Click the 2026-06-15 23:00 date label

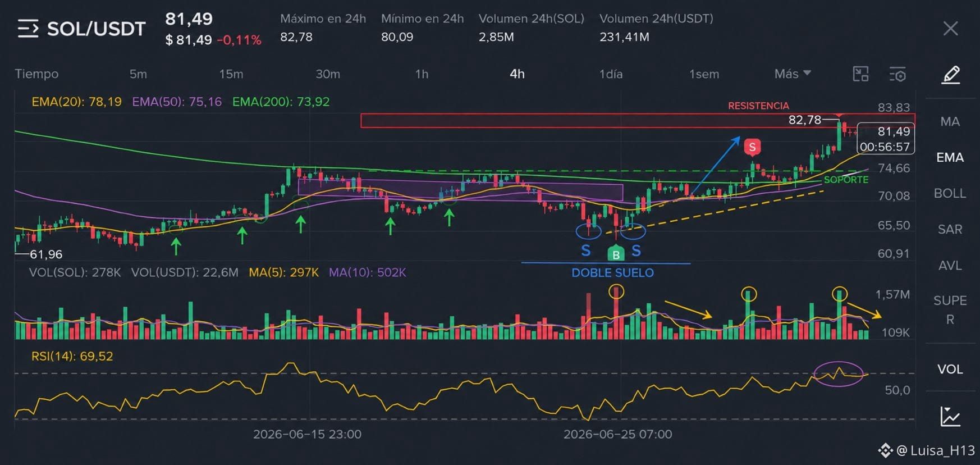tap(308, 434)
